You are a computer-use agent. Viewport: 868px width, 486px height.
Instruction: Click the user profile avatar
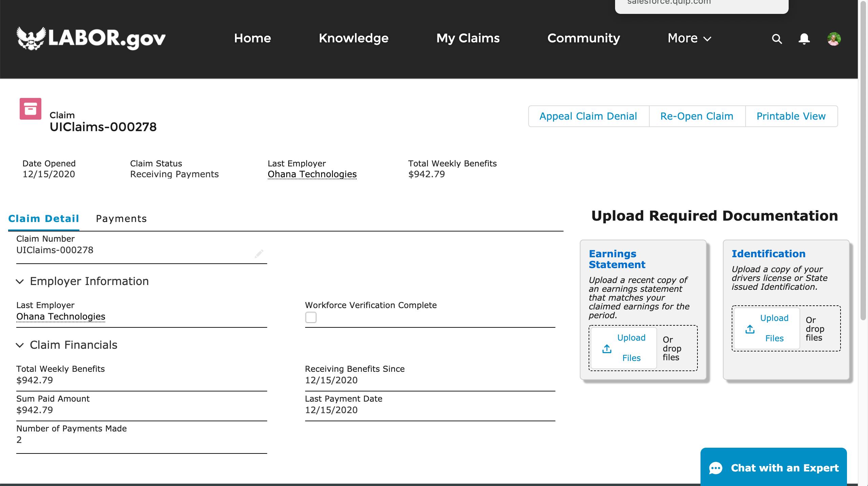pyautogui.click(x=834, y=39)
